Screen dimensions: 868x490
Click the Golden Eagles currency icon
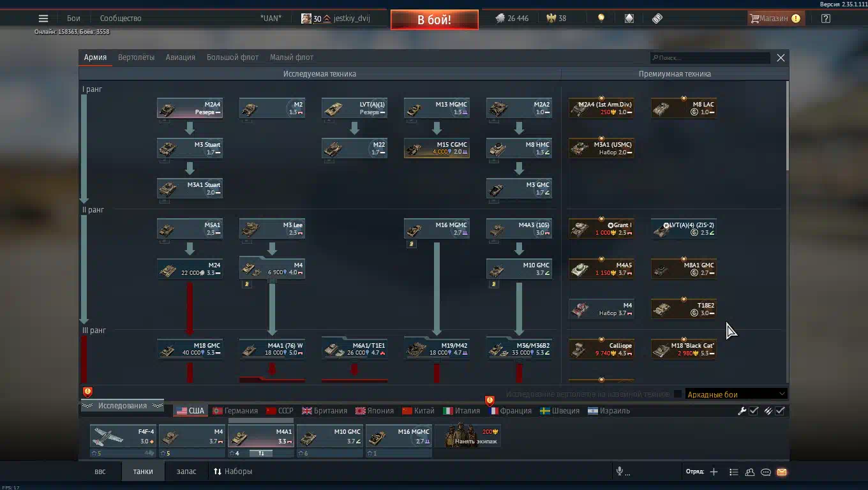coord(551,19)
